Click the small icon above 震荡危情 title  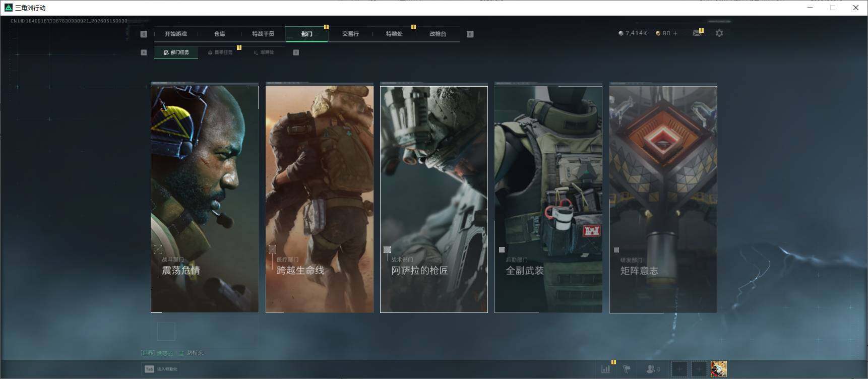point(158,249)
